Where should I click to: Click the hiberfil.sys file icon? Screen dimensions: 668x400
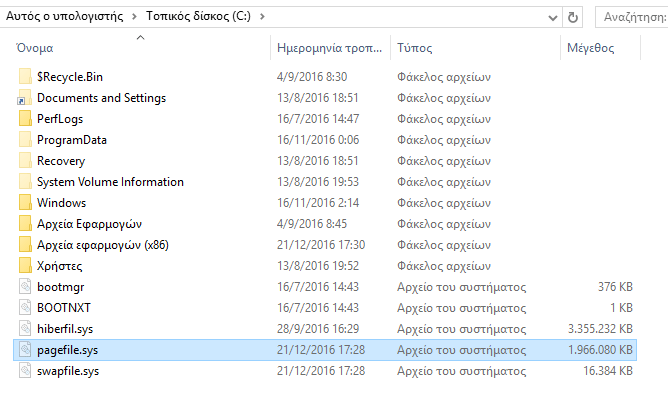(x=25, y=328)
